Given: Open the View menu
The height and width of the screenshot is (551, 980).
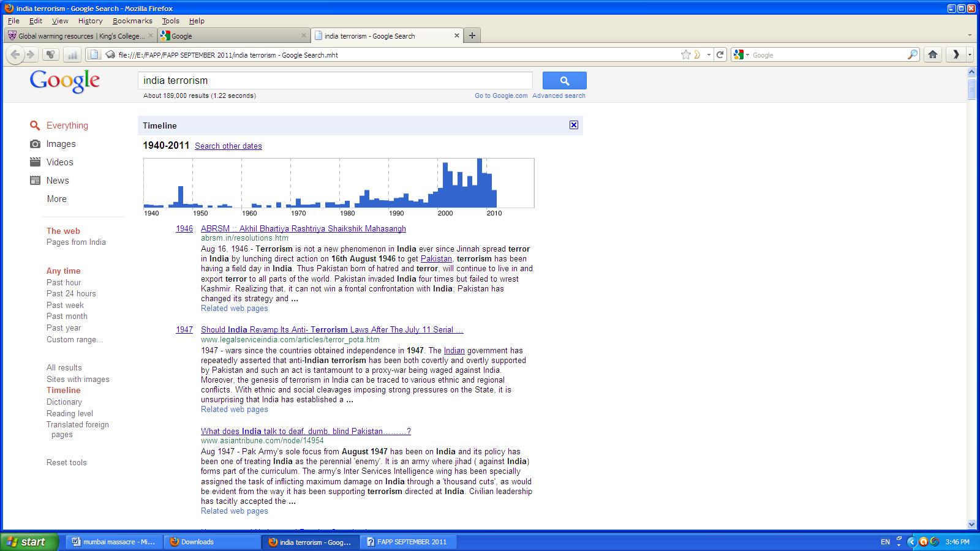Looking at the screenshot, I should coord(60,21).
